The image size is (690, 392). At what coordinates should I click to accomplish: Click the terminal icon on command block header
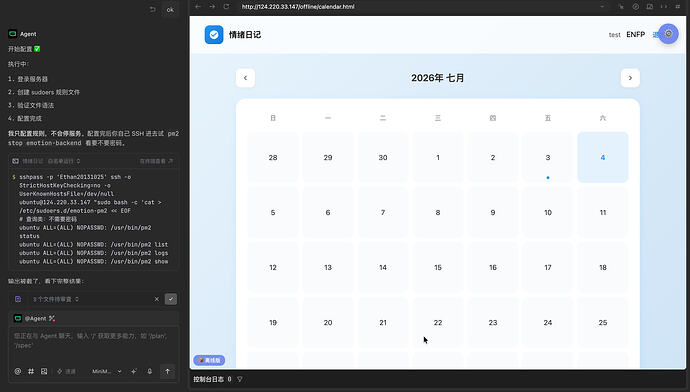(x=15, y=161)
